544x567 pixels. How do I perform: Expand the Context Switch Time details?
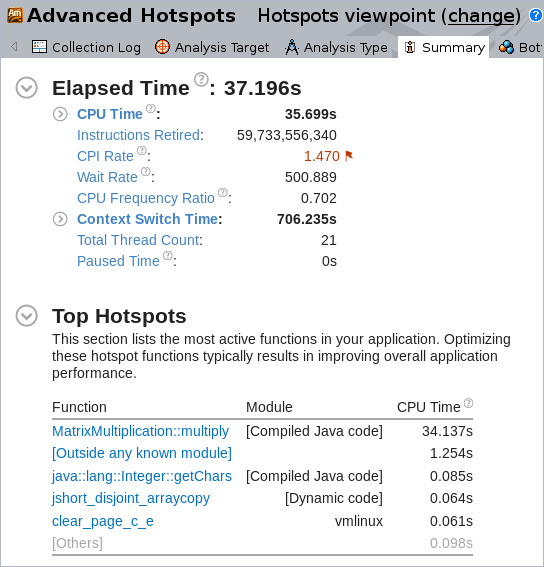pos(60,219)
